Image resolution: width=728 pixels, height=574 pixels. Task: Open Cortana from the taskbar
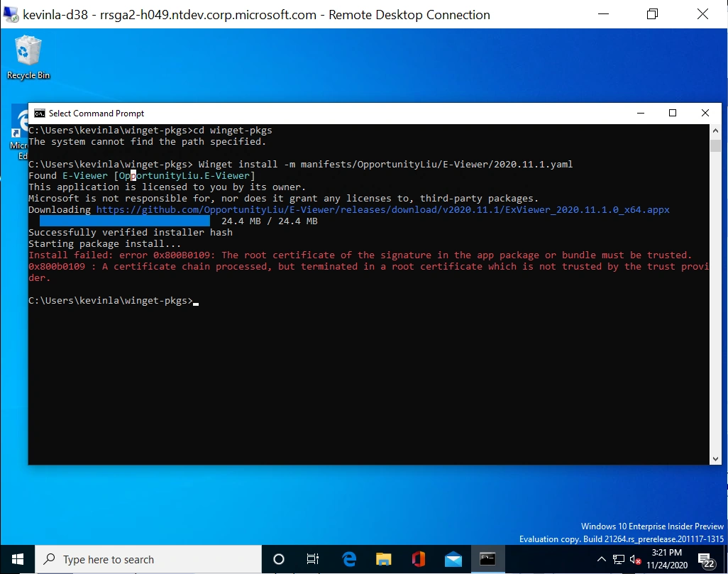pyautogui.click(x=278, y=559)
